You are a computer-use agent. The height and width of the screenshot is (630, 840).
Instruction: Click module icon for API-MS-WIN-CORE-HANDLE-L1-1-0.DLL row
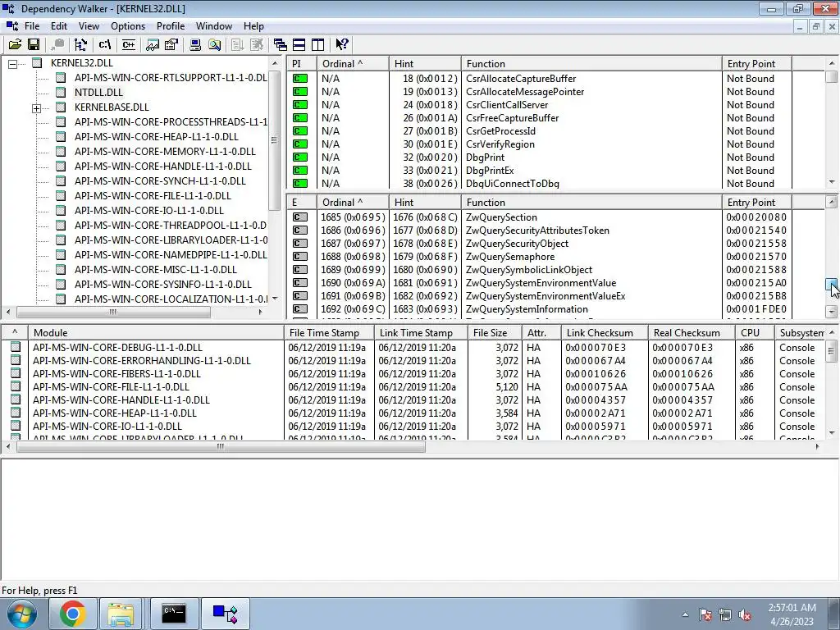16,399
